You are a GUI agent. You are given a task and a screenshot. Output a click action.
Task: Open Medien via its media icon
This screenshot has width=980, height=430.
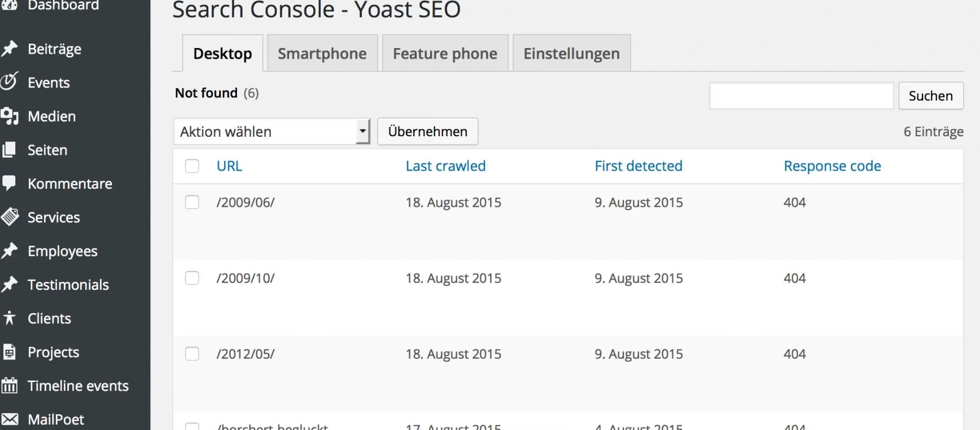point(10,116)
